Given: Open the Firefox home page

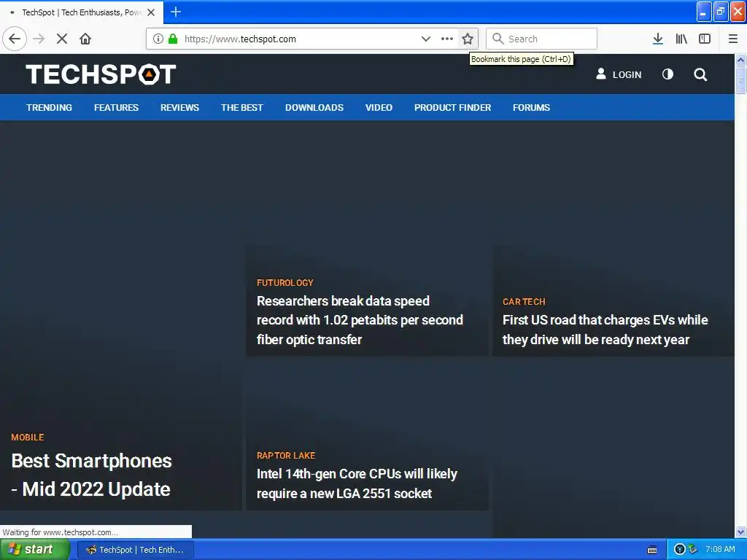Looking at the screenshot, I should pyautogui.click(x=85, y=39).
